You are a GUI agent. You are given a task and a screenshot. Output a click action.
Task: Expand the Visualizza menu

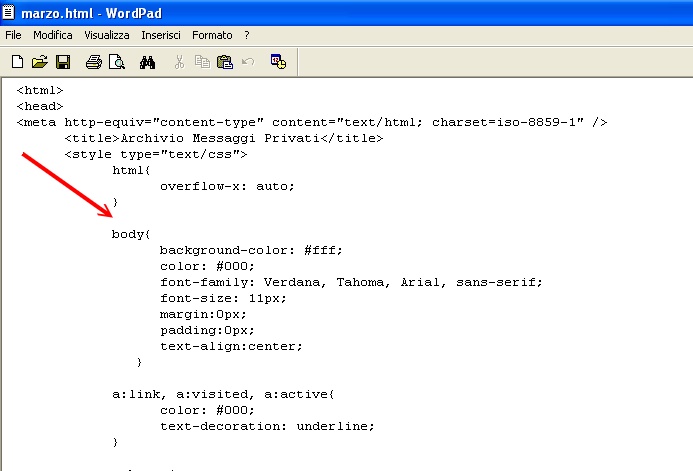coord(106,35)
